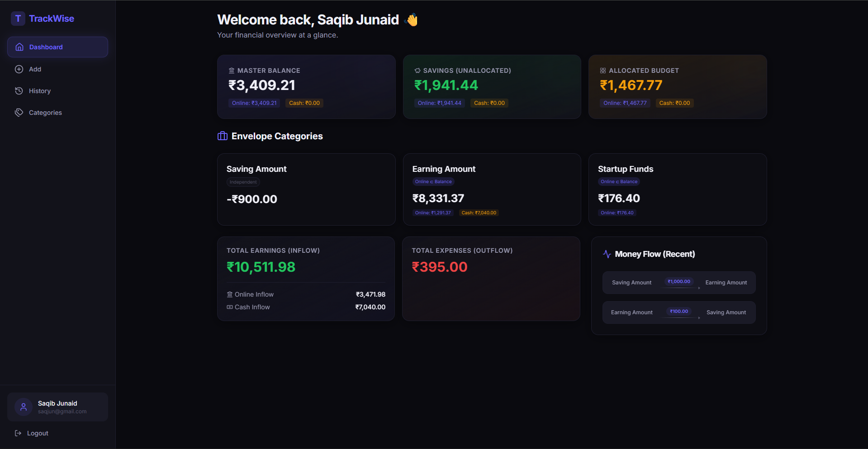Viewport: 868px width, 449px height.
Task: Click the ₹1,000.00 money flow entry
Action: tap(678, 283)
